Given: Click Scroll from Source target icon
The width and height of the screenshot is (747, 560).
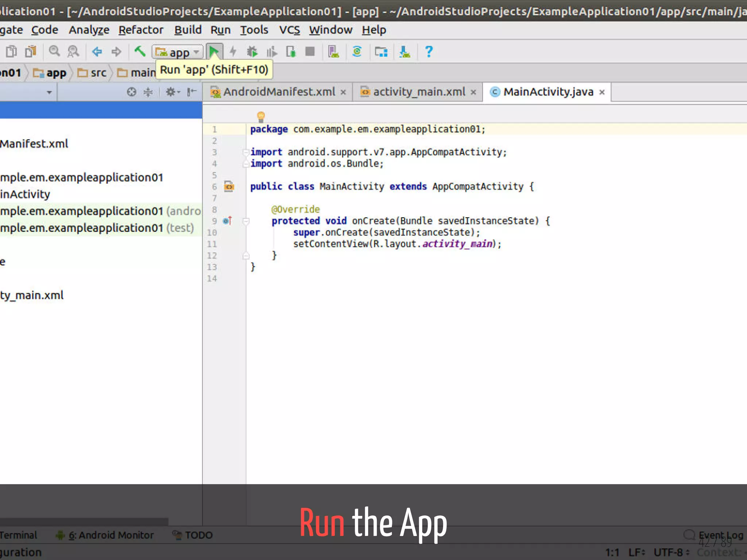Looking at the screenshot, I should [x=132, y=92].
